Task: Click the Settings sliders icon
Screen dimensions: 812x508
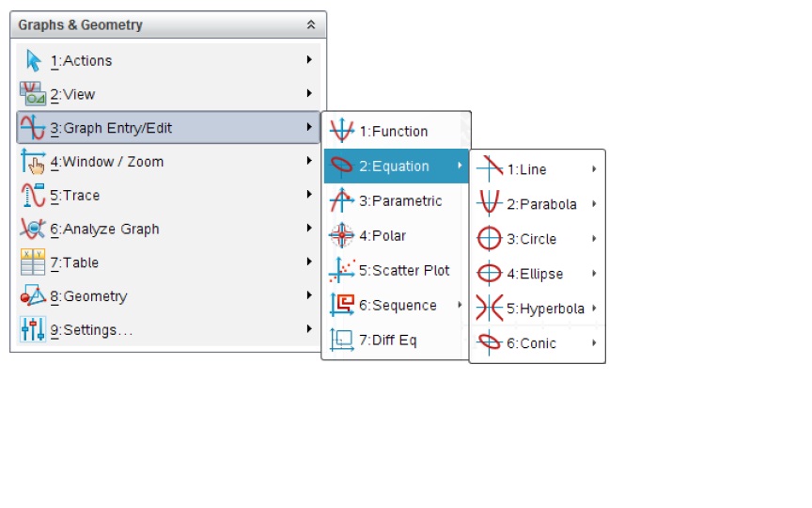Action: coord(33,329)
